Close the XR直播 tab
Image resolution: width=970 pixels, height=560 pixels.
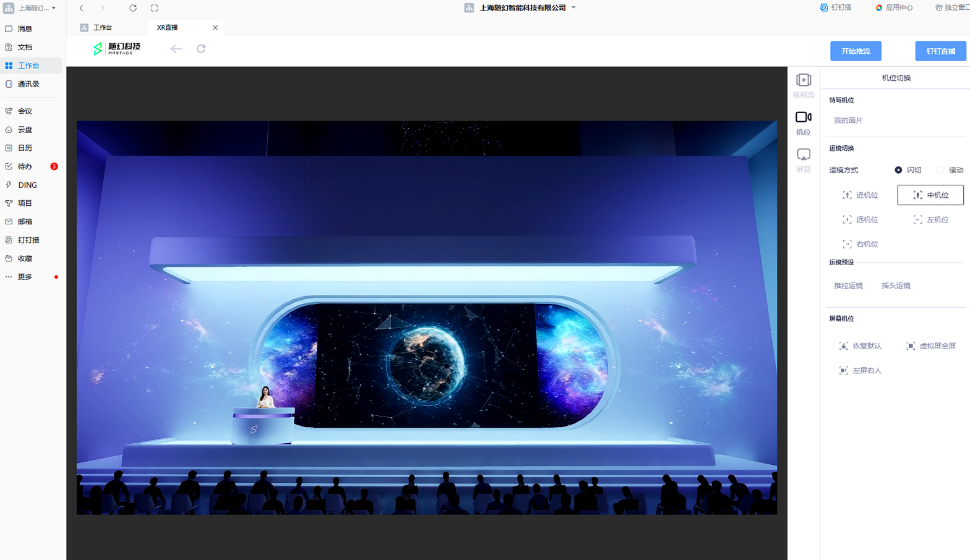(215, 28)
